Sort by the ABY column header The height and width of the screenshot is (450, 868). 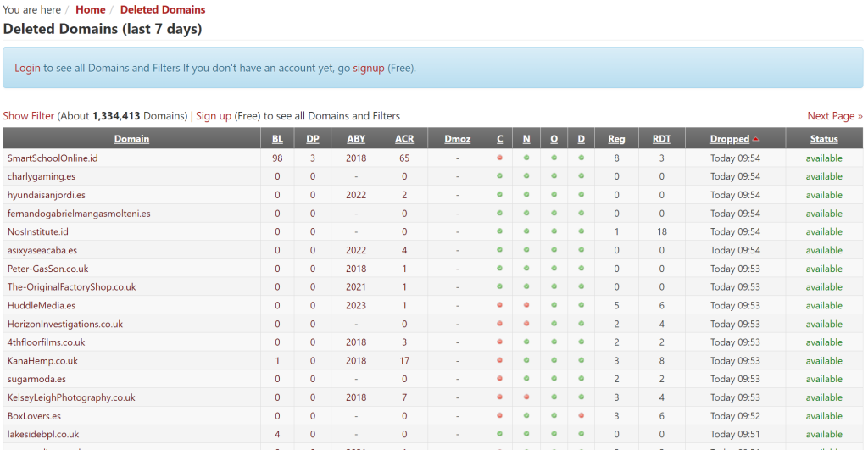(x=356, y=139)
